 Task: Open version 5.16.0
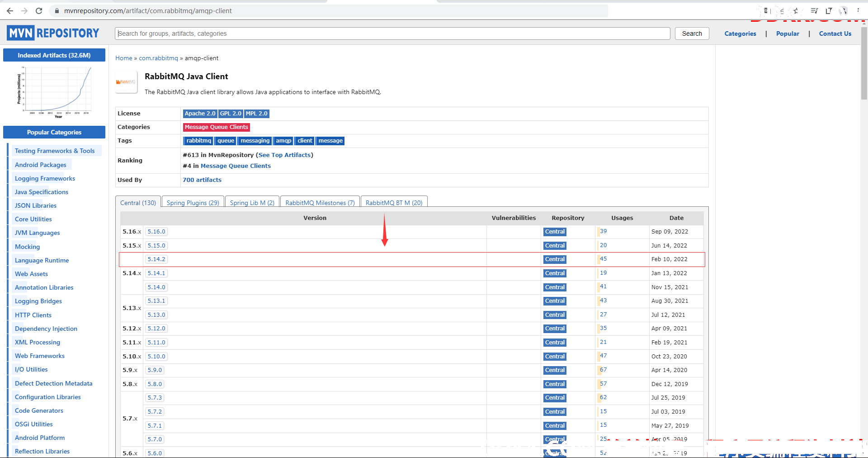pos(156,232)
